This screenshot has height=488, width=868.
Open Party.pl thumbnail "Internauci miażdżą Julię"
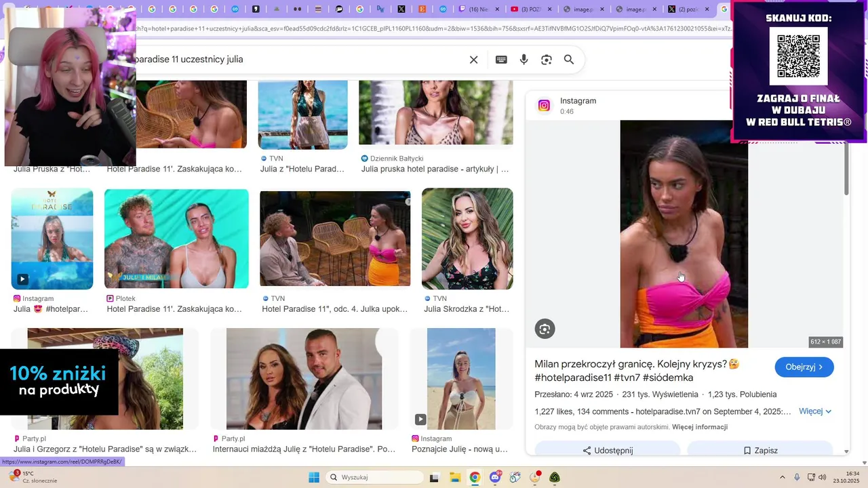(304, 379)
